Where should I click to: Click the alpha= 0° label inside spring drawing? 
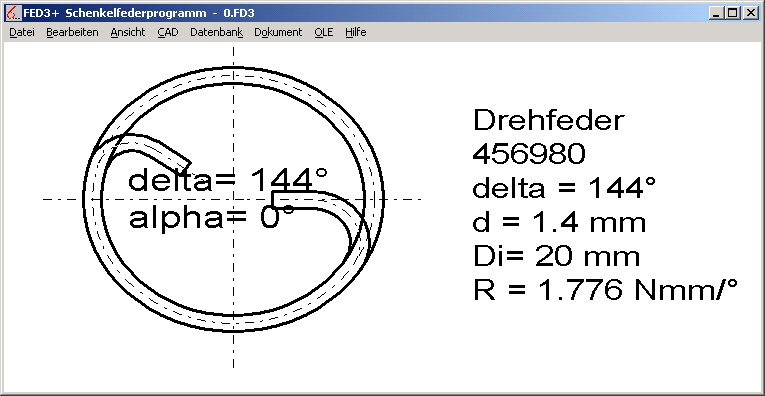coord(211,218)
